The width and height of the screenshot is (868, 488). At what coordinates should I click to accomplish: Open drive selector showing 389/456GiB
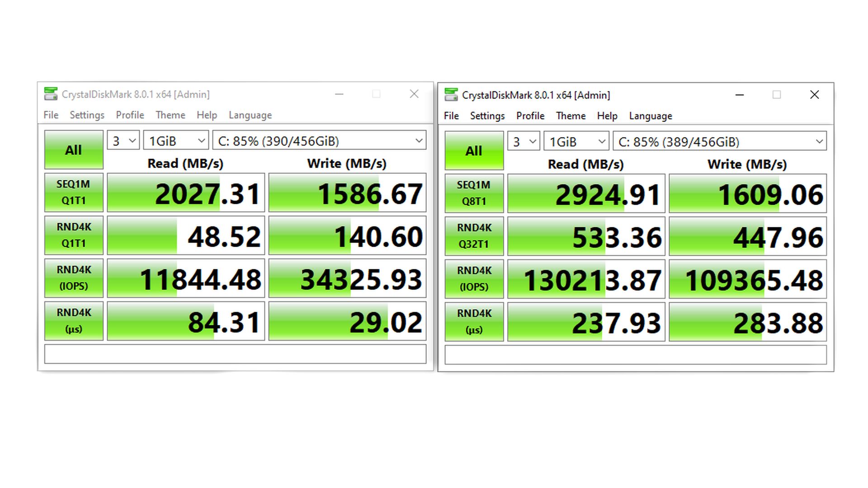pos(720,142)
